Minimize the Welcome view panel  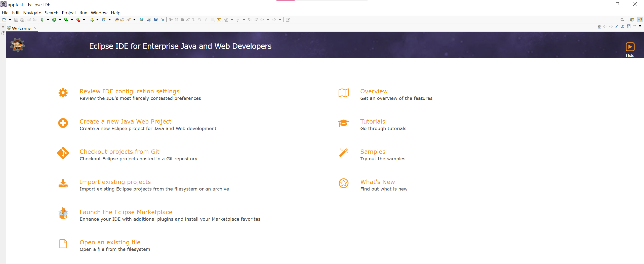click(634, 26)
